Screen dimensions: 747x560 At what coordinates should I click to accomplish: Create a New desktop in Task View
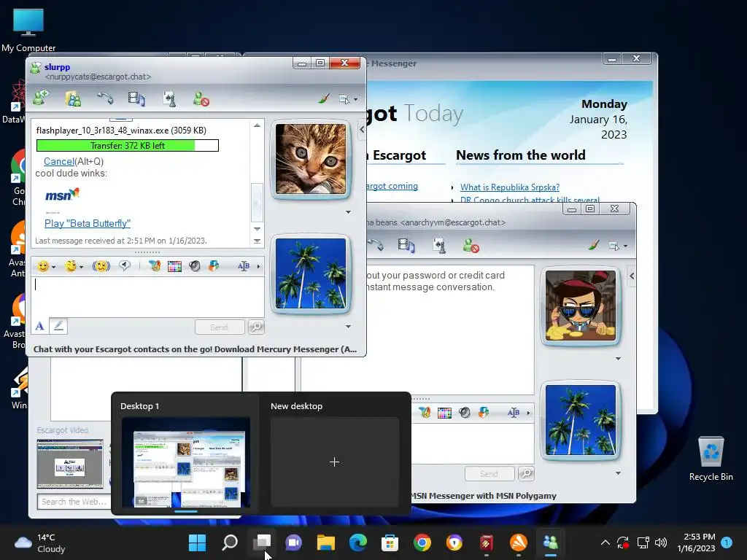point(334,462)
